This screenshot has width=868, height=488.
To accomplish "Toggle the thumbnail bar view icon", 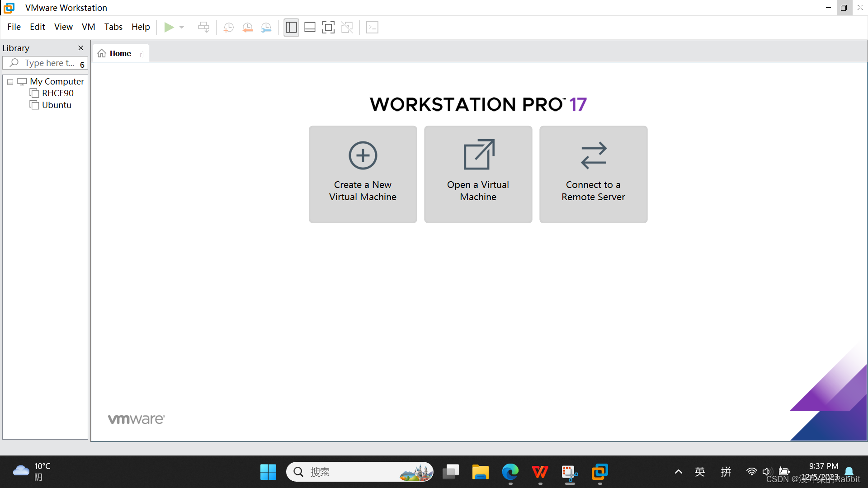I will 310,28.
